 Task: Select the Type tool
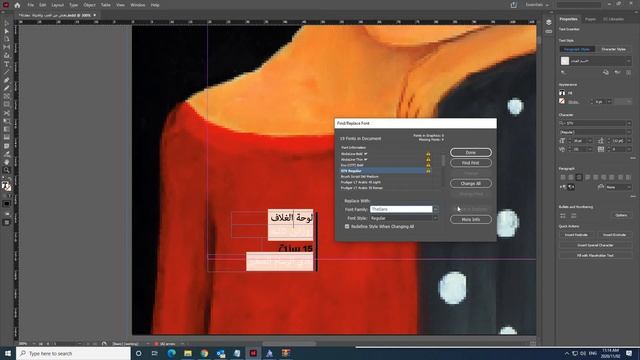pos(7,64)
